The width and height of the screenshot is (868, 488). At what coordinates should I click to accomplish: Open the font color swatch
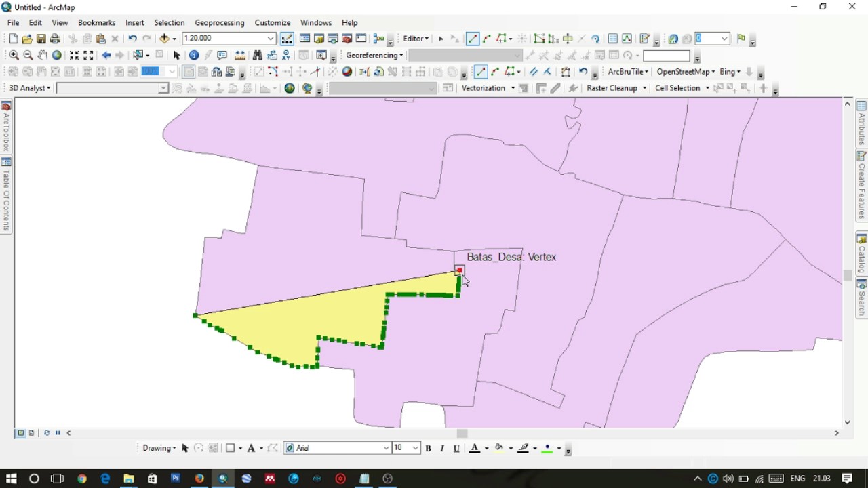[x=475, y=448]
